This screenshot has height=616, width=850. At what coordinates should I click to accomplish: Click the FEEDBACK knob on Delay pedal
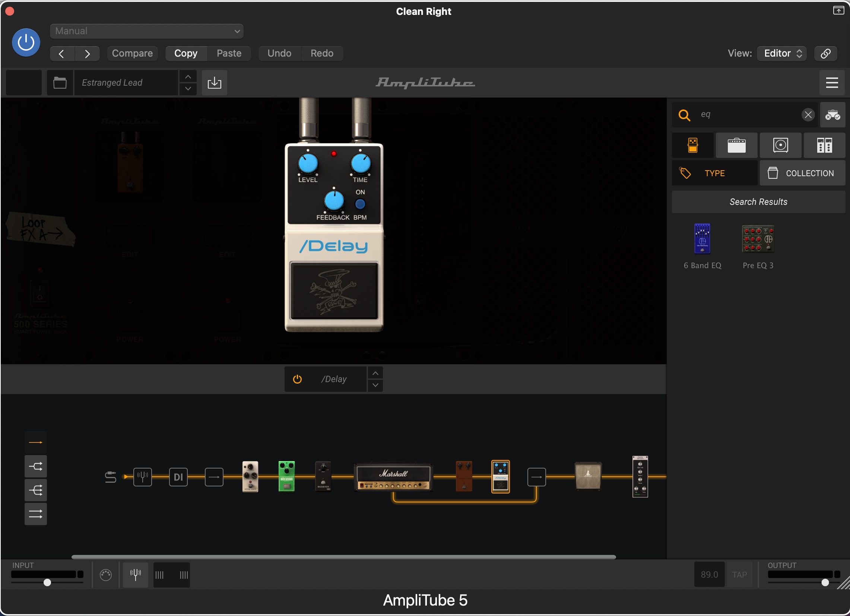(x=333, y=201)
